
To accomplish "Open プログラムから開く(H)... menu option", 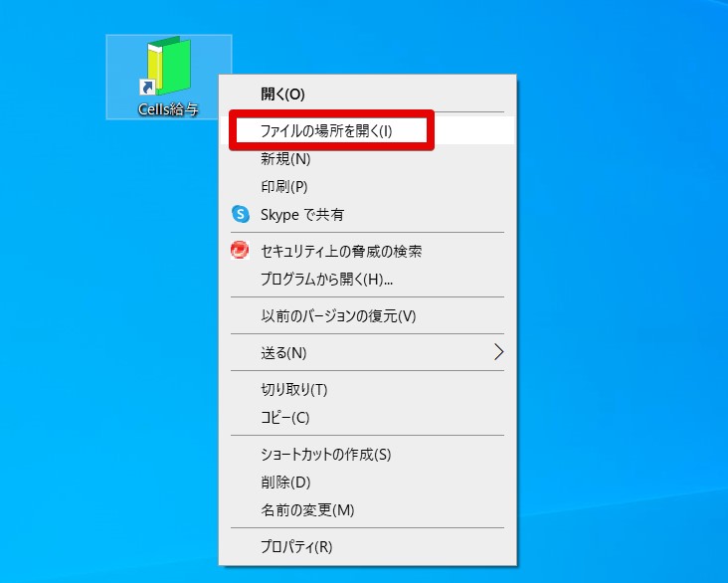I will point(326,279).
